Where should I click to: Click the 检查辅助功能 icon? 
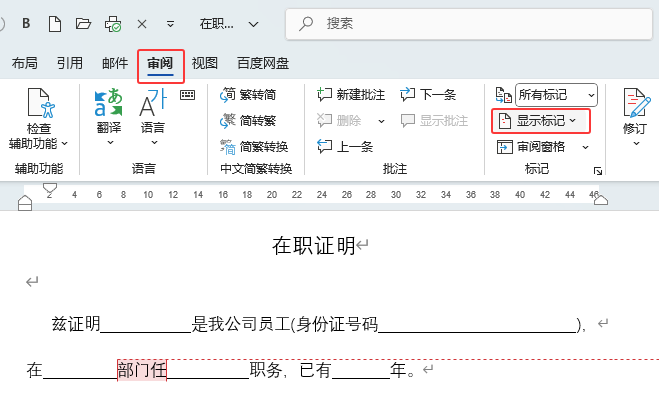coord(41,103)
